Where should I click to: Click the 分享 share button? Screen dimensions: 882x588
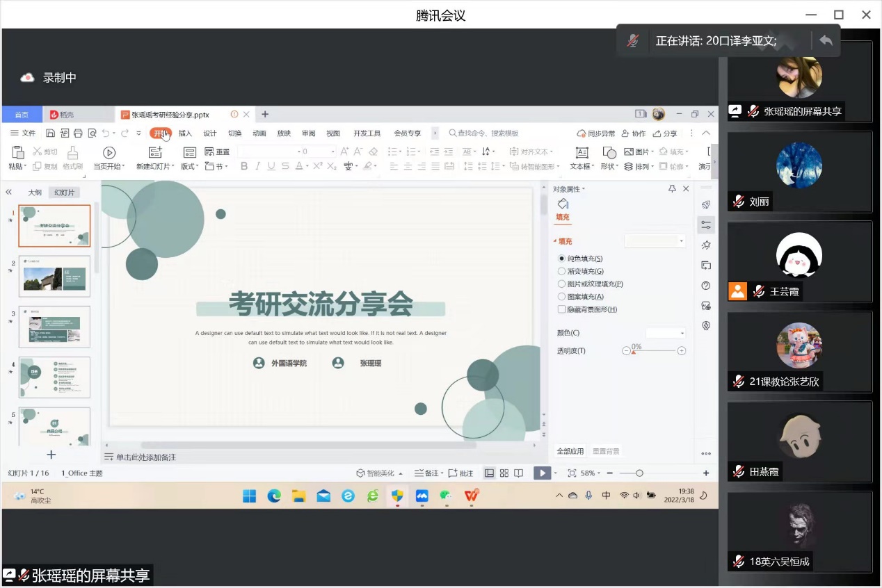[x=665, y=133]
